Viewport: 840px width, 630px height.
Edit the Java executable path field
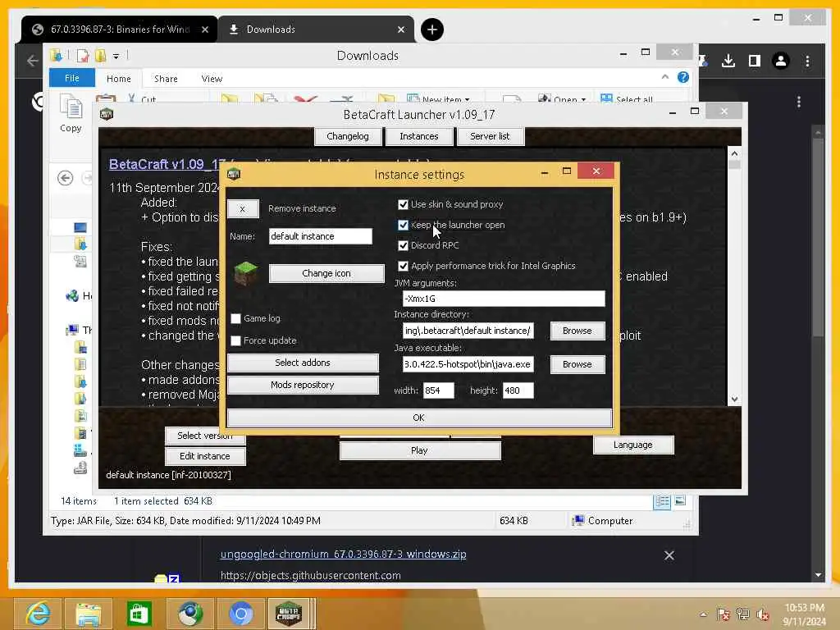(x=468, y=364)
